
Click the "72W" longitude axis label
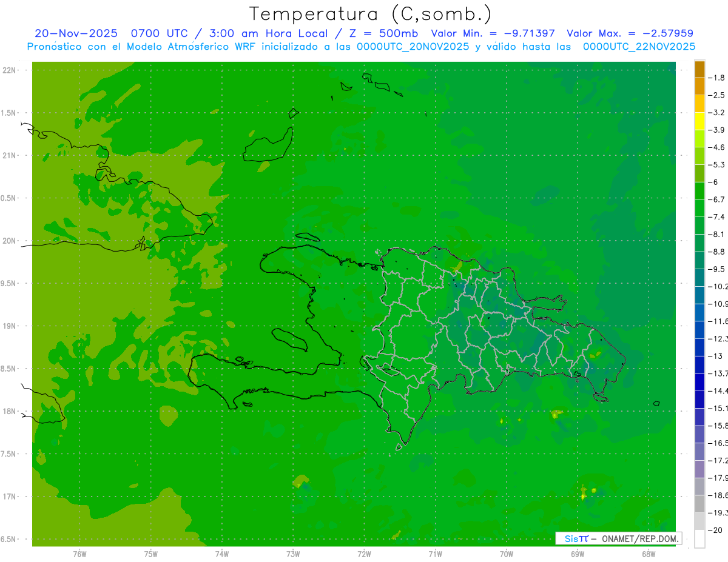tap(365, 554)
